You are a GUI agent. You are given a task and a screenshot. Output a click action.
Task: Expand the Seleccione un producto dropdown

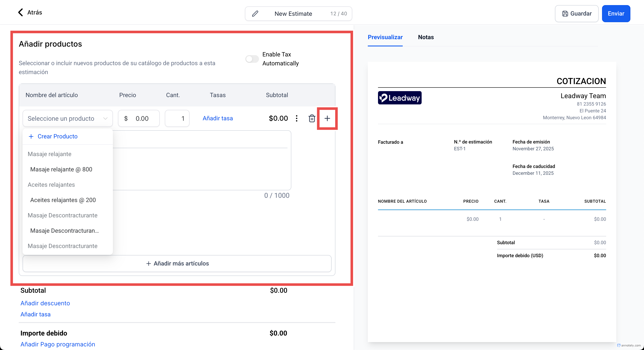point(68,119)
